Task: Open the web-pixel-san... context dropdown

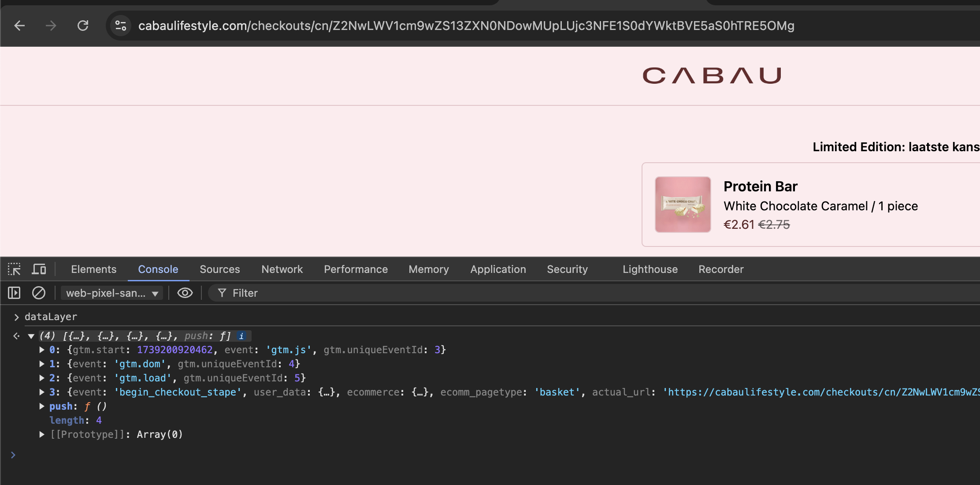Action: [112, 293]
